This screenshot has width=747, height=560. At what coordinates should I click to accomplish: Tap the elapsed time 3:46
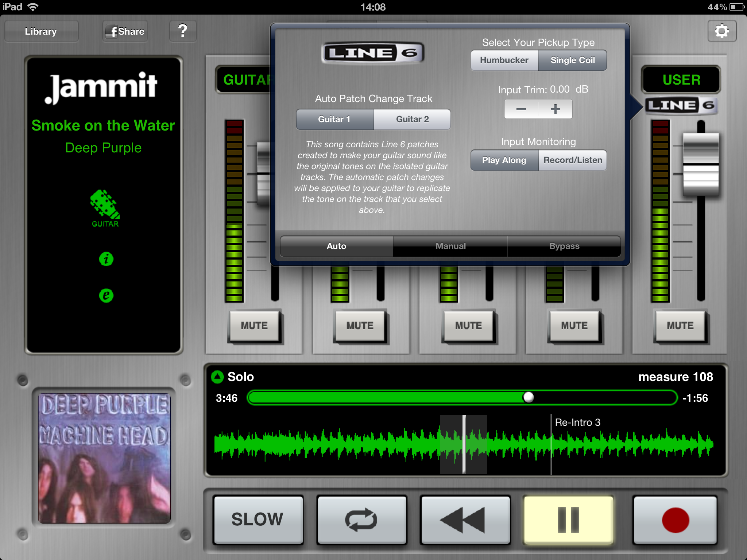227,398
